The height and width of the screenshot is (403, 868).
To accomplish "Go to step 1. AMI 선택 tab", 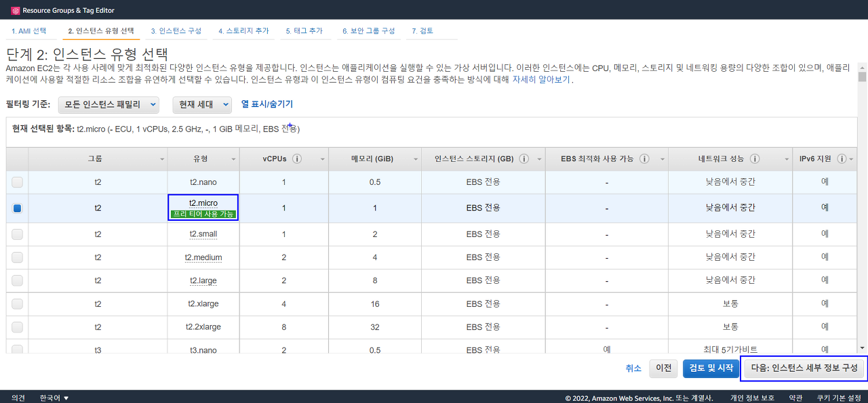I will pyautogui.click(x=29, y=31).
